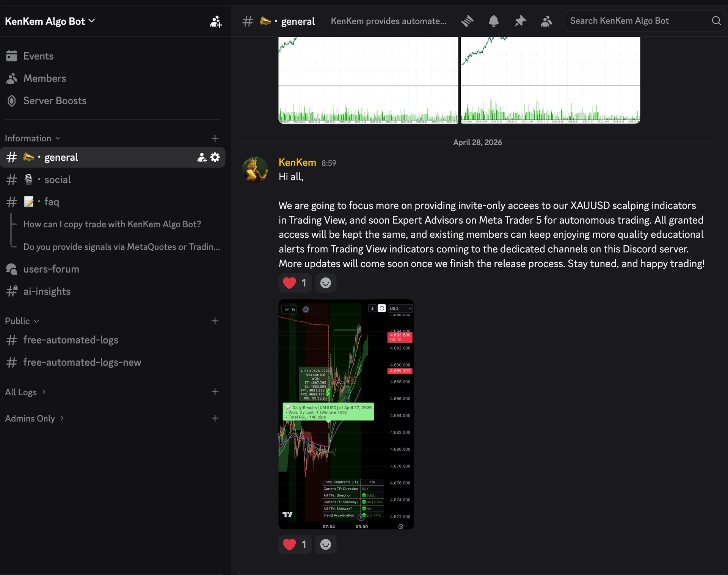
Task: Add reaction under the text message
Action: click(x=326, y=283)
